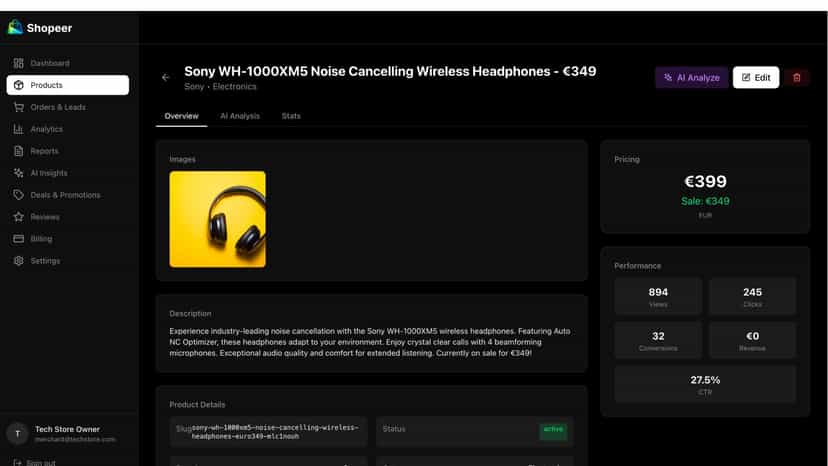The width and height of the screenshot is (828, 466).
Task: Click the green active status badge
Action: (x=553, y=430)
